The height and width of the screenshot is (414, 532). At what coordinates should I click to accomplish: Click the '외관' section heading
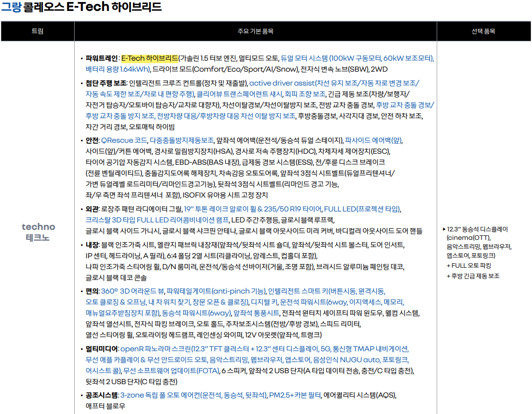pyautogui.click(x=92, y=209)
